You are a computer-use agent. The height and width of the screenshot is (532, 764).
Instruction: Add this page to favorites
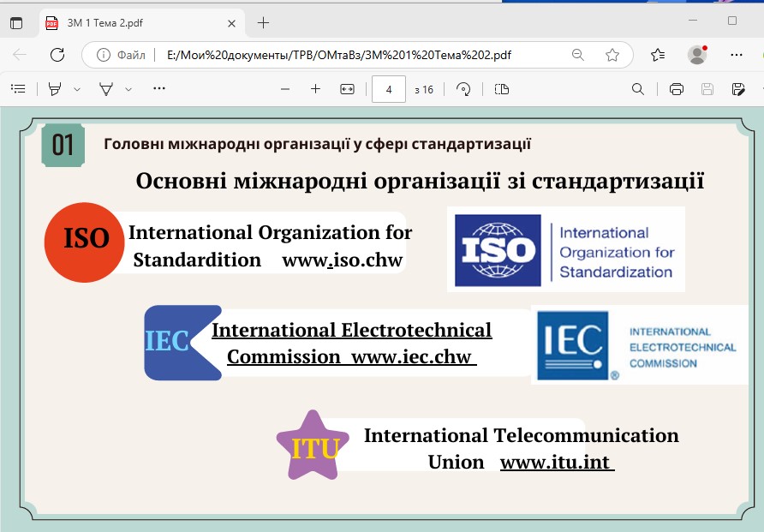pos(612,55)
